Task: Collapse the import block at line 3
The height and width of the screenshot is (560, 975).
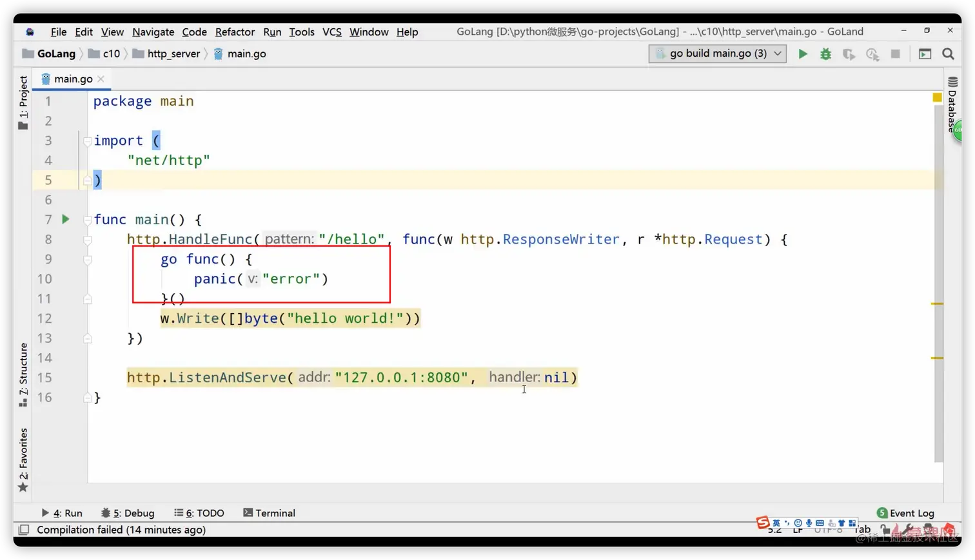Action: pyautogui.click(x=87, y=140)
